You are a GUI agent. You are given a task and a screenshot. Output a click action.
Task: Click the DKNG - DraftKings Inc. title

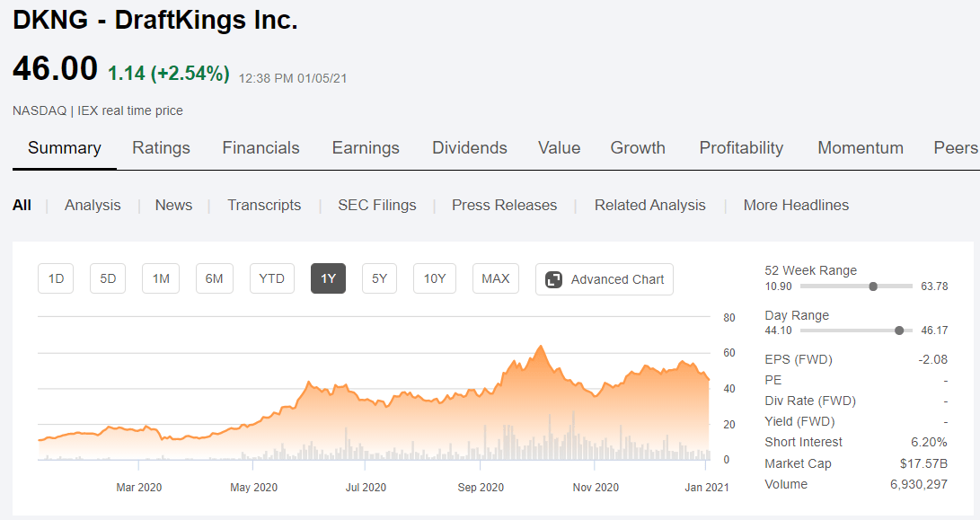click(155, 20)
